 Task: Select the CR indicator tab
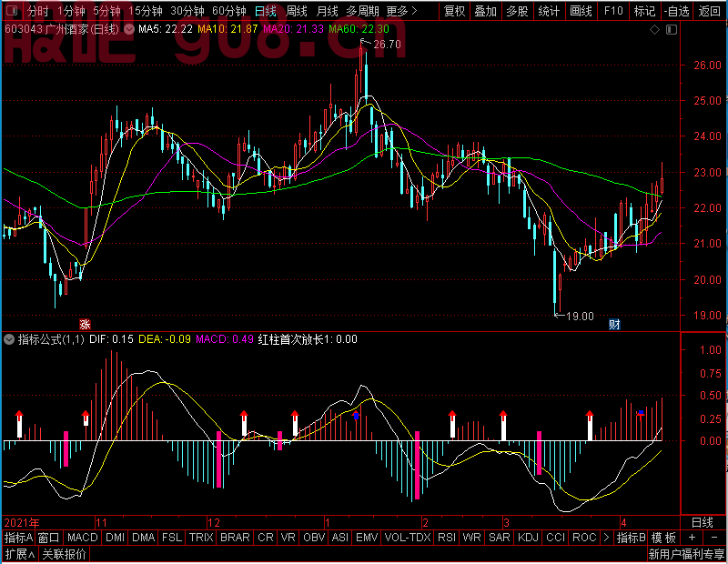[x=266, y=538]
